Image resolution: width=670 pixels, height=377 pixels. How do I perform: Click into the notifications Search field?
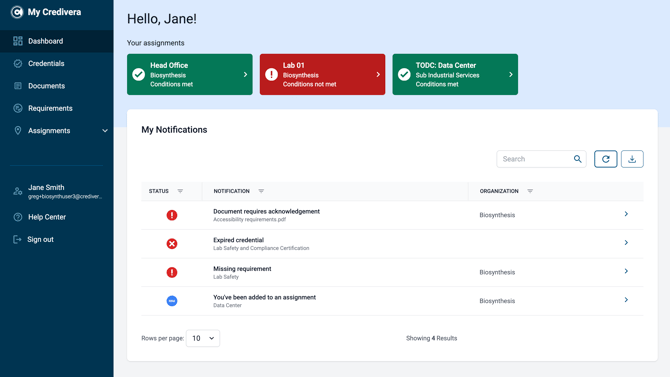coord(536,159)
